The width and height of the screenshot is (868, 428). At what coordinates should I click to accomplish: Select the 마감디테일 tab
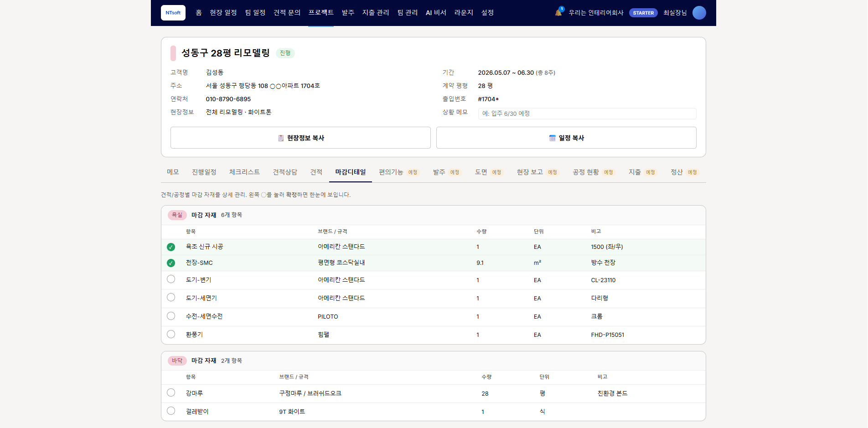351,172
